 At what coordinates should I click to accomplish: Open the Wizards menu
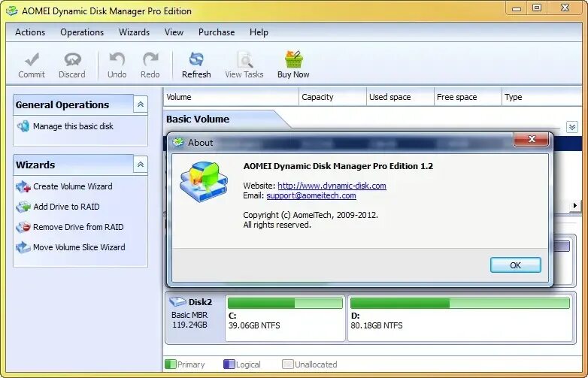(x=135, y=32)
